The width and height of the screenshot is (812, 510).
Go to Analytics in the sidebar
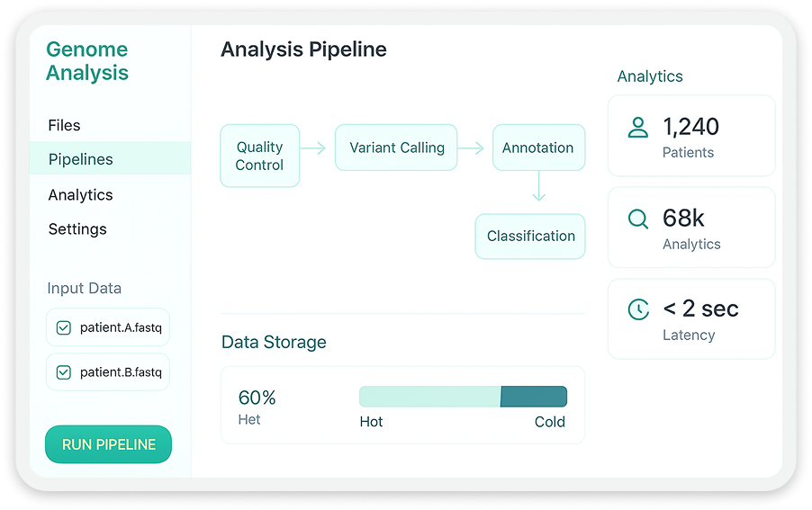click(x=80, y=194)
